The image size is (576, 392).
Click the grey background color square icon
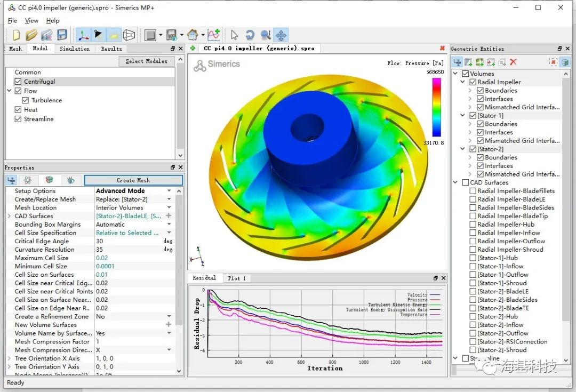tap(150, 35)
